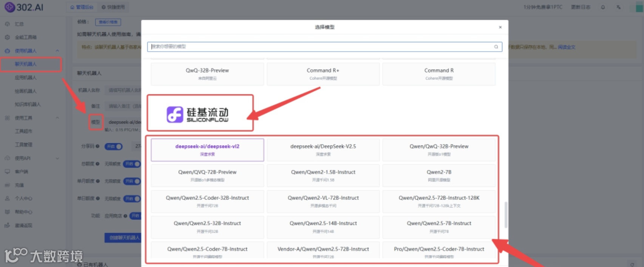Select the Qwen/Qwen2.5-14B-Instruct model card
The height and width of the screenshot is (267, 644).
click(x=323, y=227)
